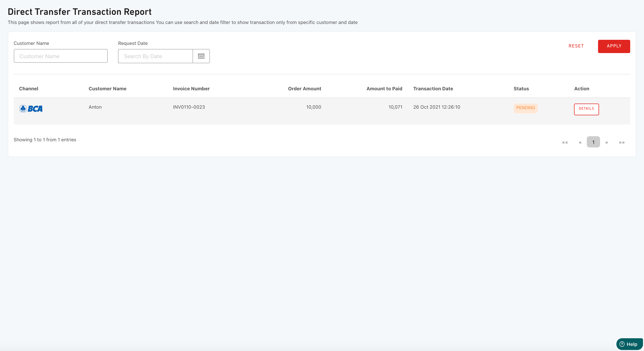The image size is (644, 351).
Task: Click the Transaction Date column header
Action: point(433,89)
